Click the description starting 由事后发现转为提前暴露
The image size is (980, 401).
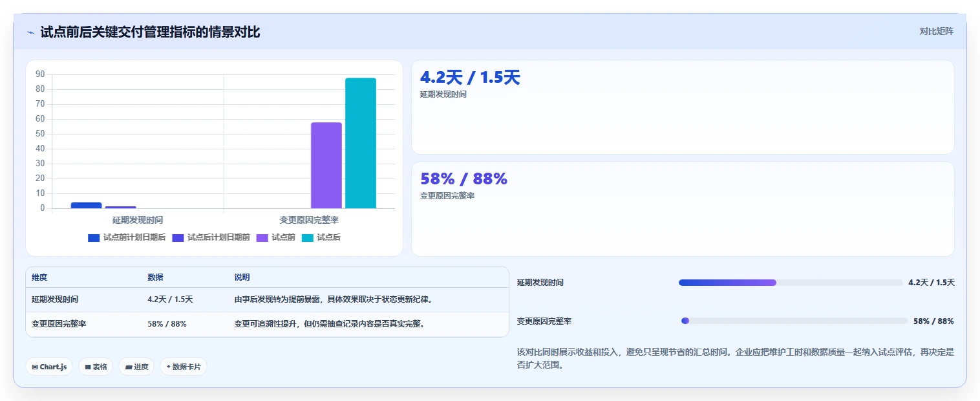pyautogui.click(x=333, y=299)
